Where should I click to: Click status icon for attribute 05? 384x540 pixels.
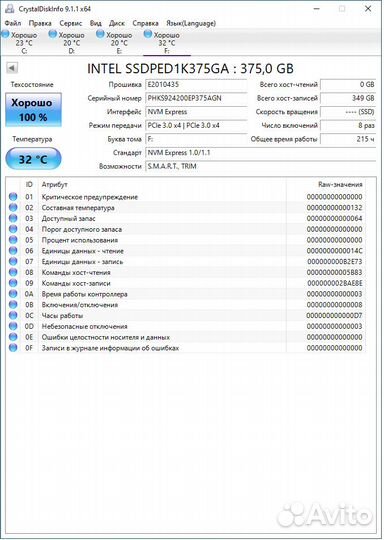(x=13, y=240)
